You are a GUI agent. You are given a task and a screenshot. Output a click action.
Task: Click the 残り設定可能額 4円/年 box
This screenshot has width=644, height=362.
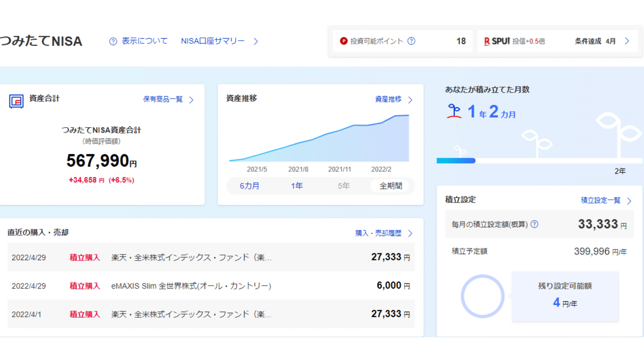click(x=565, y=296)
